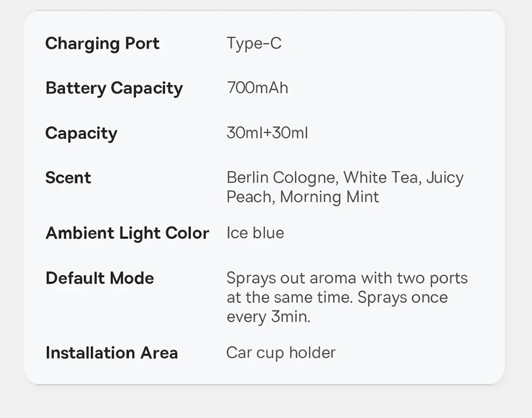
Task: Click the Battery Capacity label
Action: coord(114,88)
